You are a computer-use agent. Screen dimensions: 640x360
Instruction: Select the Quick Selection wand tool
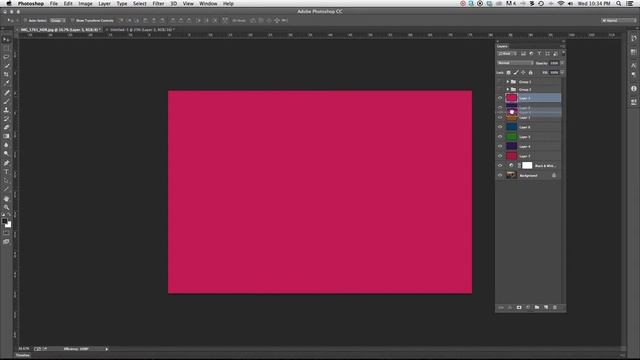[x=6, y=66]
